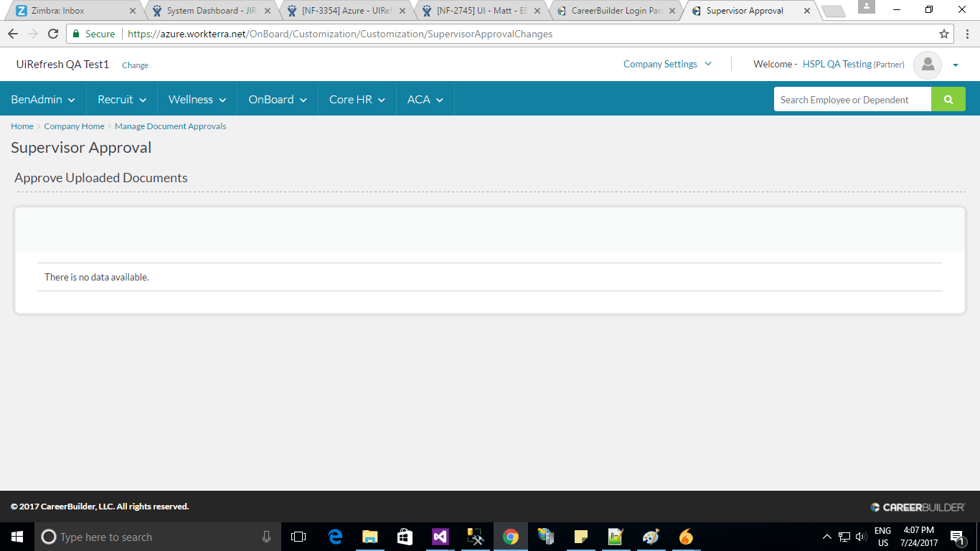Open the BenAdmin dropdown menu

coord(43,100)
